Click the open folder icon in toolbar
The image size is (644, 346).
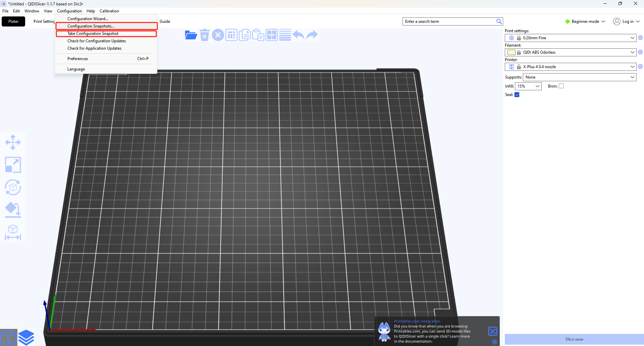coord(191,35)
